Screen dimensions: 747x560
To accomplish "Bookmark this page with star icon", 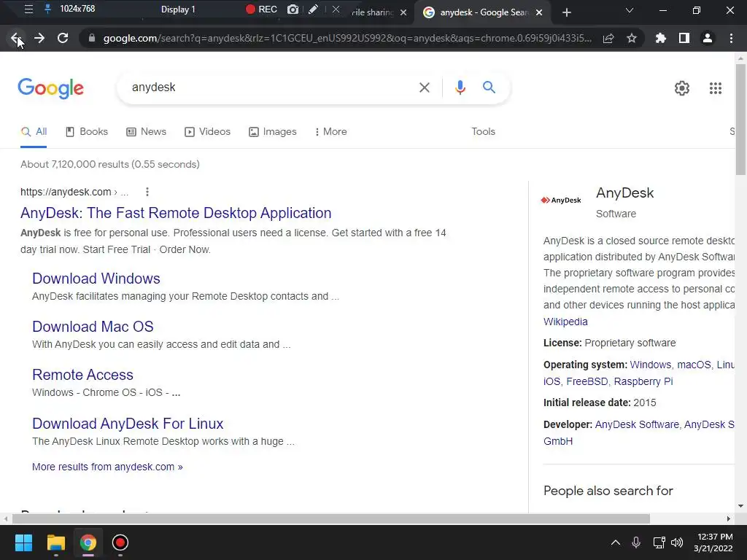I will (632, 38).
